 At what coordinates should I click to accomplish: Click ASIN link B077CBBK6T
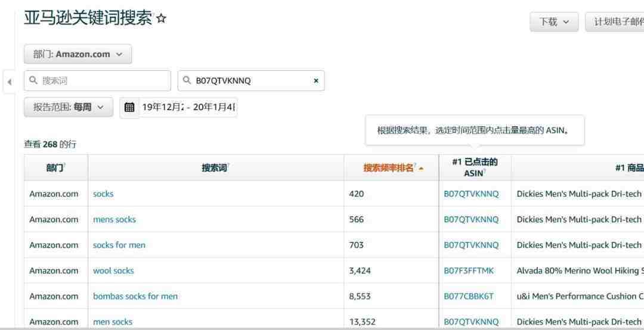point(469,296)
